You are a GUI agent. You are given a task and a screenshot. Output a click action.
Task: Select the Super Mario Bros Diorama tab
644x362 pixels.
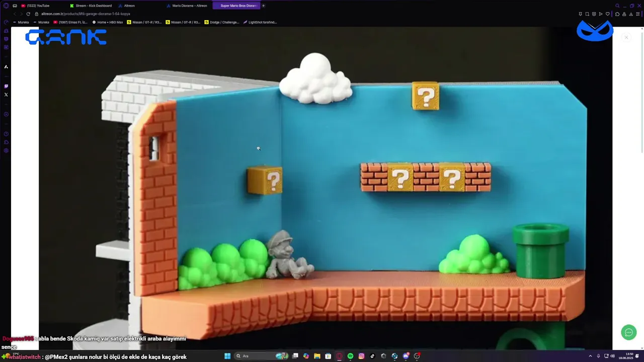[x=236, y=6]
